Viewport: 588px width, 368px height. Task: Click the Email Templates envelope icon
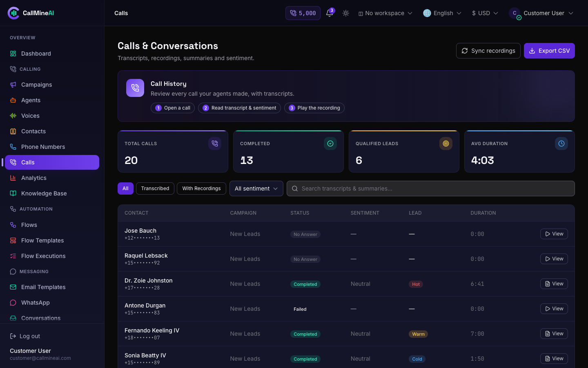13,287
